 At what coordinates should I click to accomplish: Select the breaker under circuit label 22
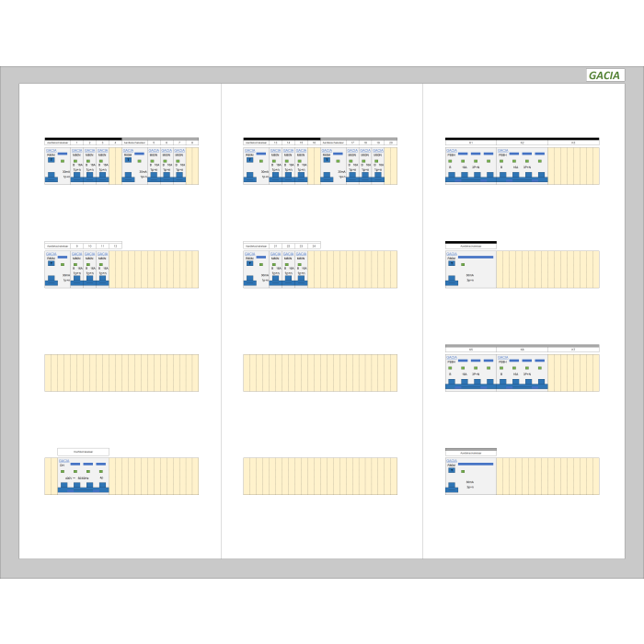pyautogui.click(x=289, y=270)
